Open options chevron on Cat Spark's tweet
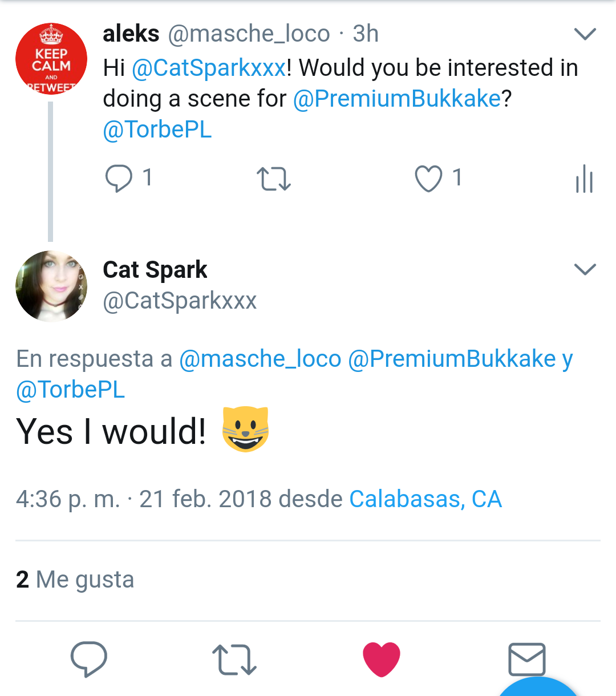The image size is (616, 696). click(585, 269)
